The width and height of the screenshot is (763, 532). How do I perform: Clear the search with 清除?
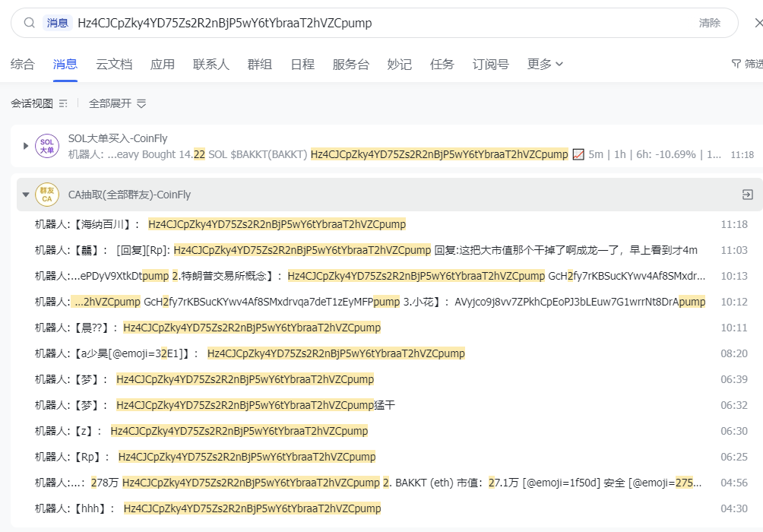[710, 23]
